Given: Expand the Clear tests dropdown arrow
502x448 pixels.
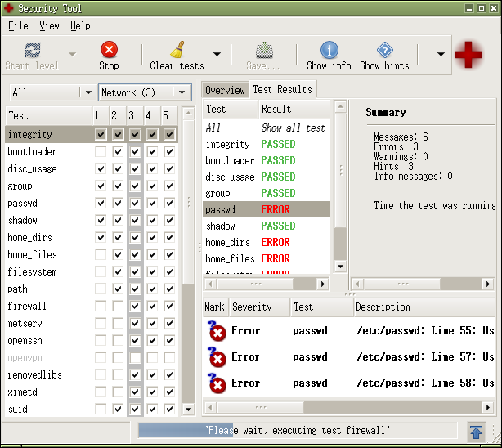Looking at the screenshot, I should (x=217, y=55).
